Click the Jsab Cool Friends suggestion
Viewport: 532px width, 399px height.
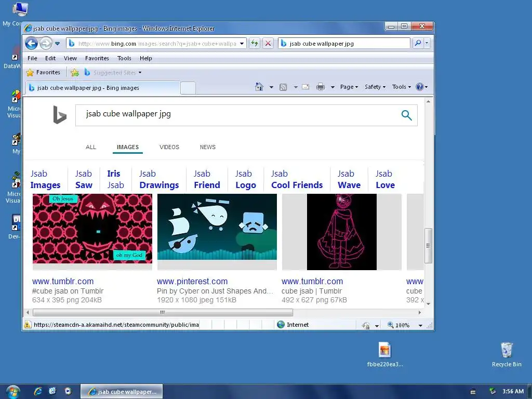pos(297,179)
